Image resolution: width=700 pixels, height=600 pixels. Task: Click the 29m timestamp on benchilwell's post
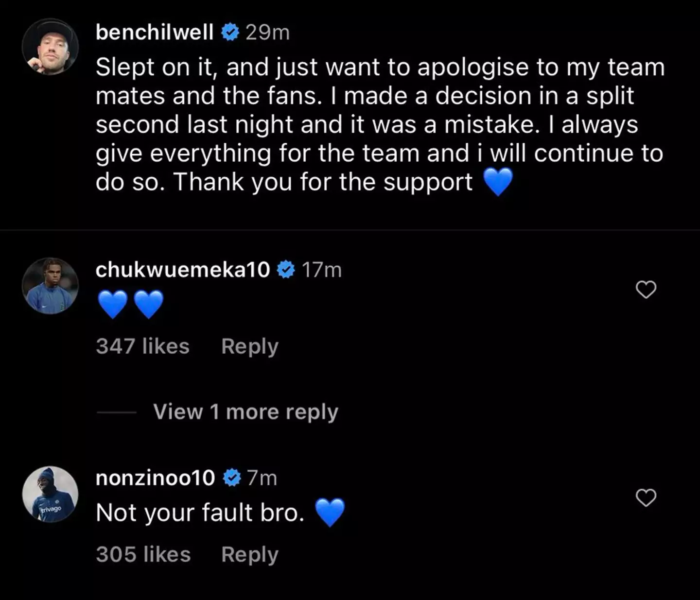267,33
